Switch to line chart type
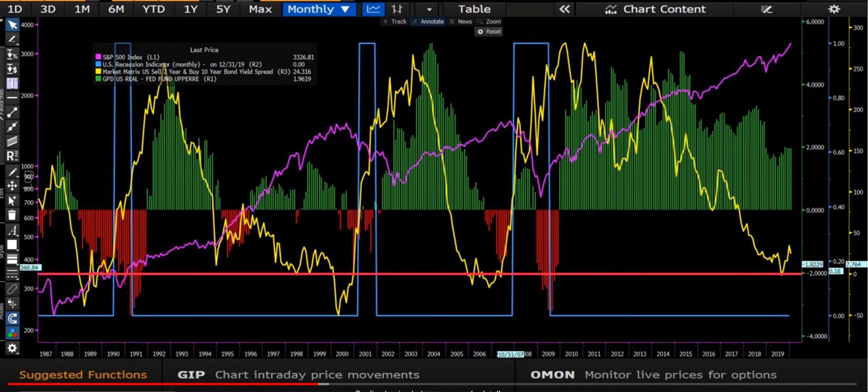This screenshot has height=392, width=868. (x=373, y=9)
